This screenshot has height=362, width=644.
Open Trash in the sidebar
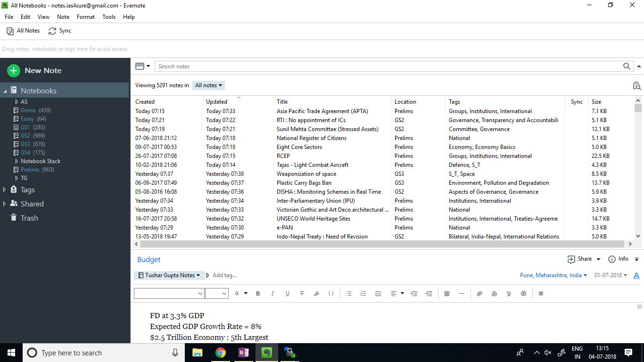(x=29, y=218)
